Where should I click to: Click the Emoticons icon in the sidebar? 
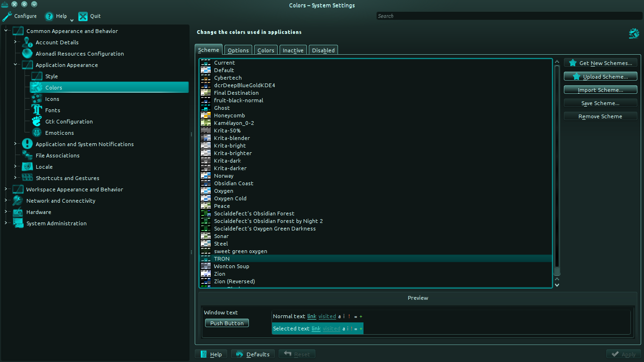point(36,132)
